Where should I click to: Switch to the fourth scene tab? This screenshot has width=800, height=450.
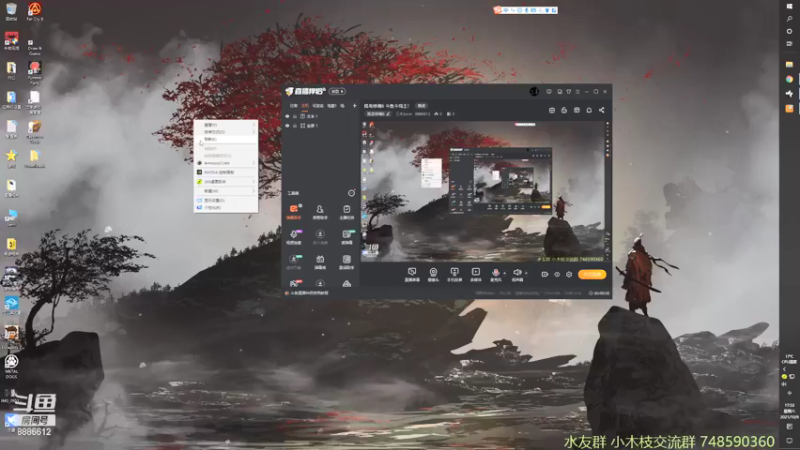click(x=332, y=106)
